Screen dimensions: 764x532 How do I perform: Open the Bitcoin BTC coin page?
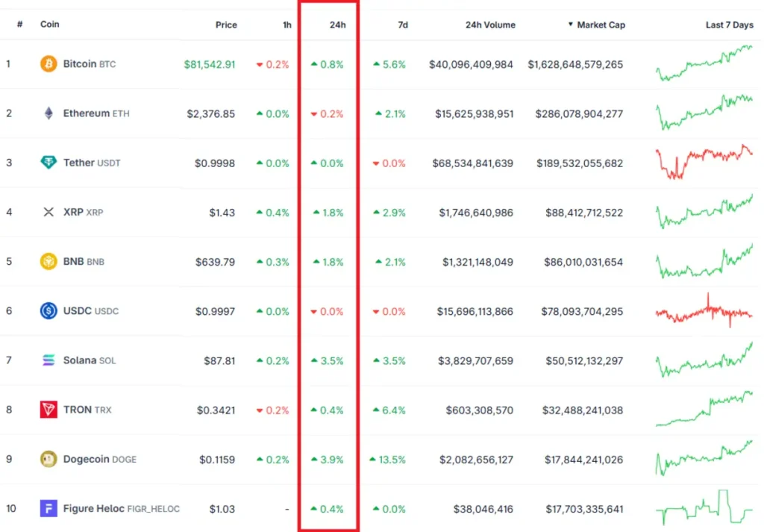[x=90, y=64]
